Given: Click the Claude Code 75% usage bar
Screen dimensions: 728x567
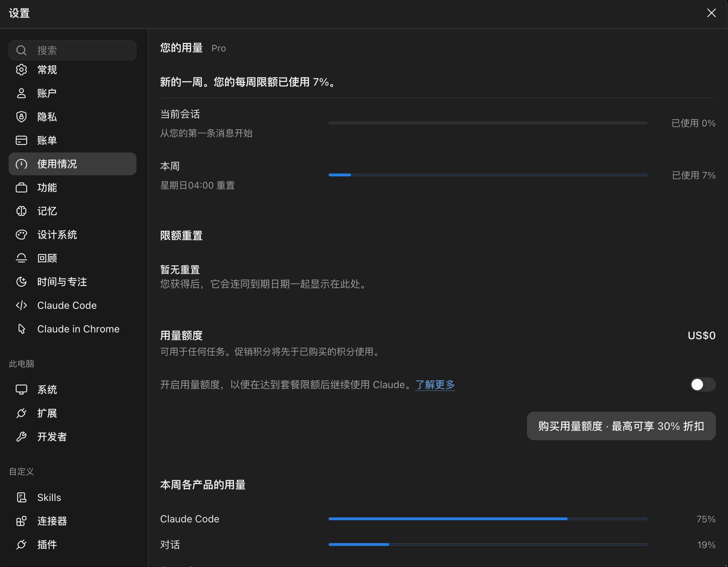Looking at the screenshot, I should [x=488, y=519].
